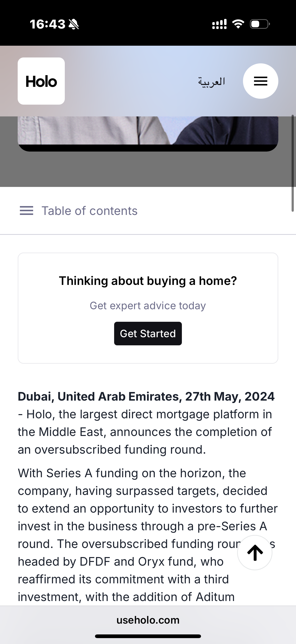This screenshot has height=644, width=296.
Task: Tap the 'Thinking about buying a home?' heading
Action: click(x=148, y=281)
